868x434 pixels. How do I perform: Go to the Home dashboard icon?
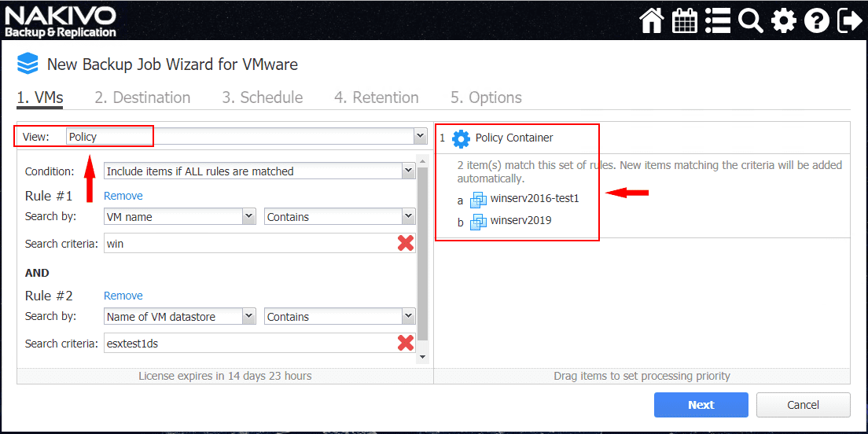click(652, 21)
